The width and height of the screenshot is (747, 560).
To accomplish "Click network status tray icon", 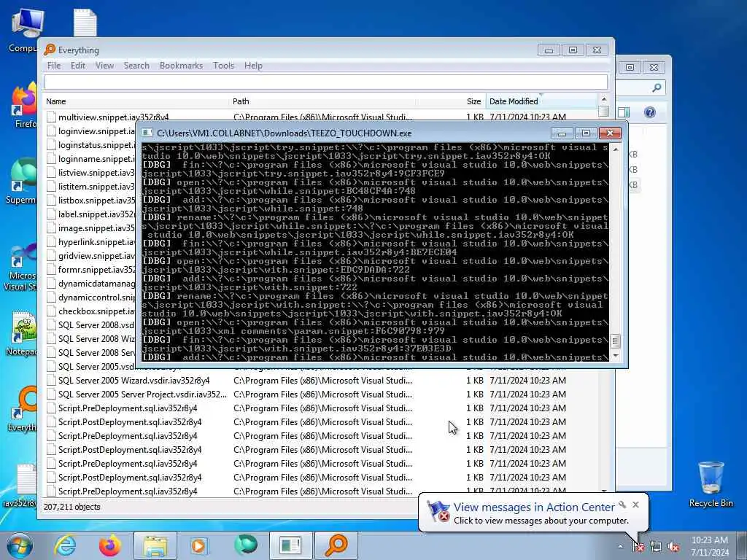I will (656, 547).
